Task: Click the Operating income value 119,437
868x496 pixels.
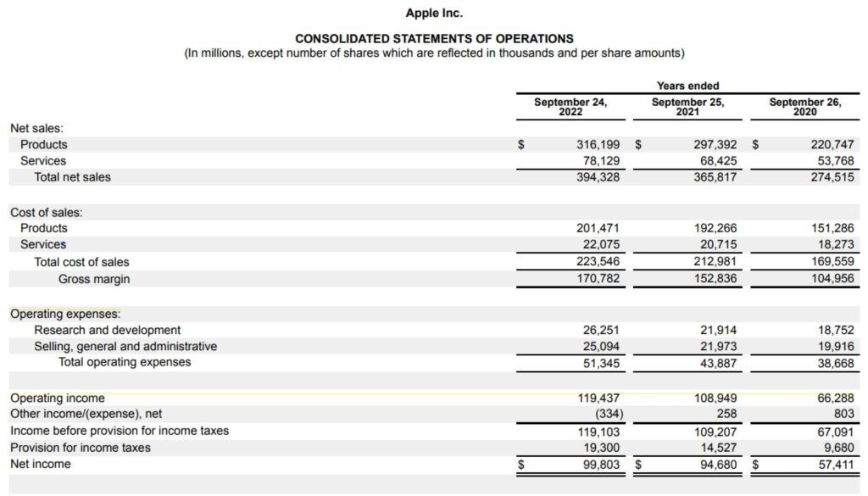Action: (x=598, y=397)
